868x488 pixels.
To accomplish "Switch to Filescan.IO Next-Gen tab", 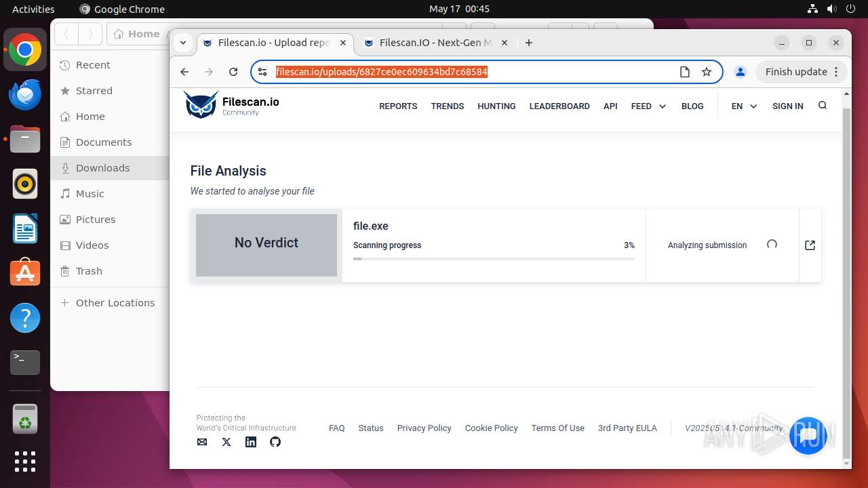I will (x=436, y=43).
